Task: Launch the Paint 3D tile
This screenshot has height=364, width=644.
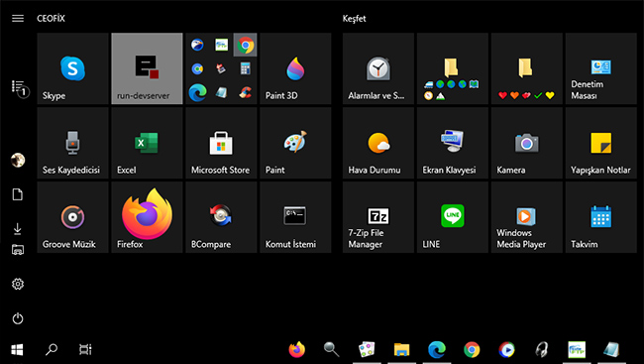Action: click(x=295, y=68)
